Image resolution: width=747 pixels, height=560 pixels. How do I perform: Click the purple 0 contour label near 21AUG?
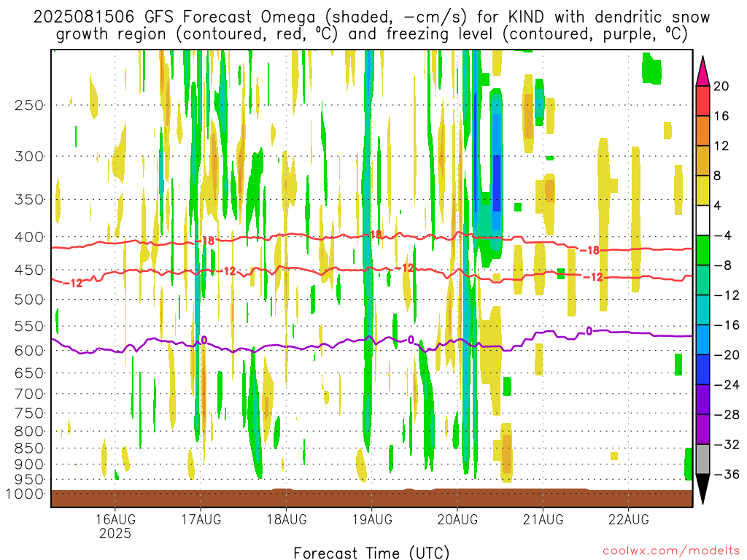589,331
